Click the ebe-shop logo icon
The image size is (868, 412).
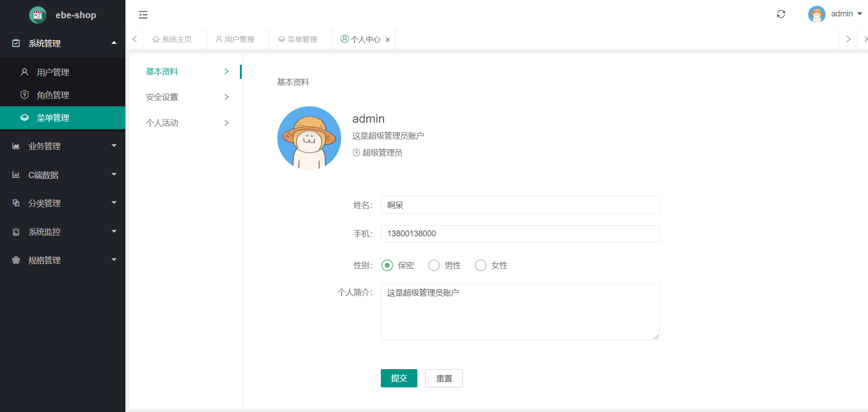pyautogui.click(x=38, y=15)
